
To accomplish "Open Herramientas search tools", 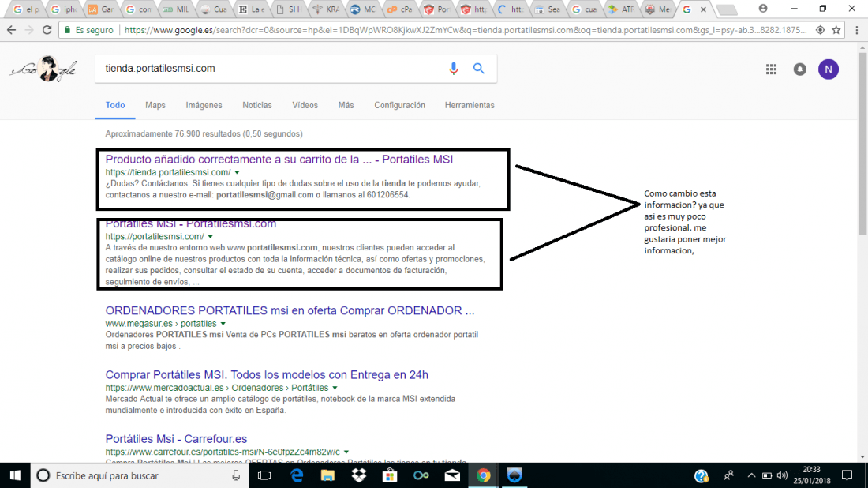I will pos(470,105).
